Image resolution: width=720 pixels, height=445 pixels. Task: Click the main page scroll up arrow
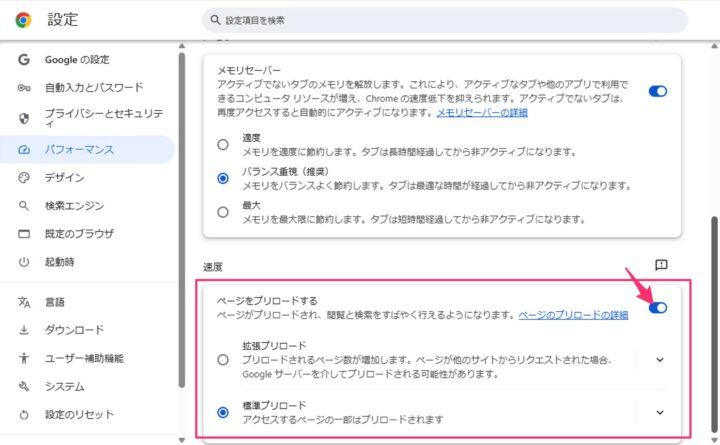[x=714, y=45]
